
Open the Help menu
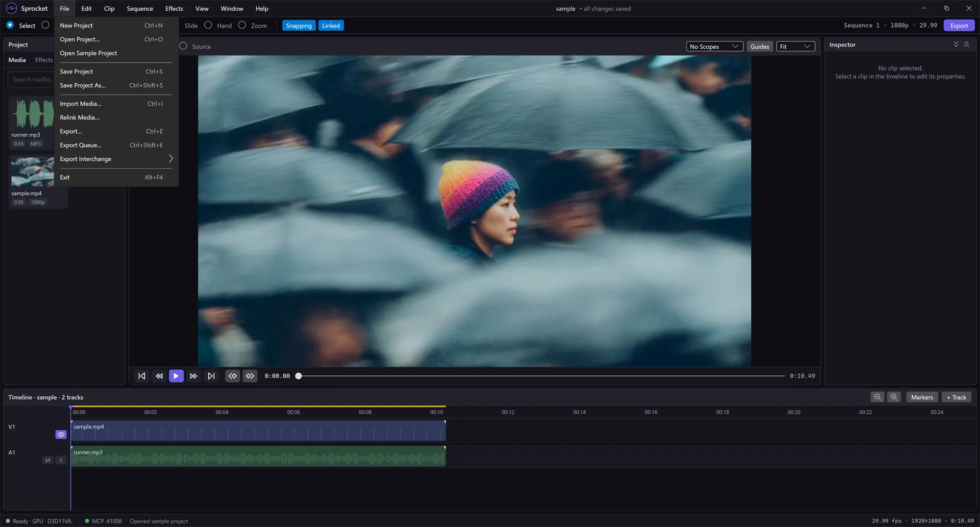click(262, 9)
